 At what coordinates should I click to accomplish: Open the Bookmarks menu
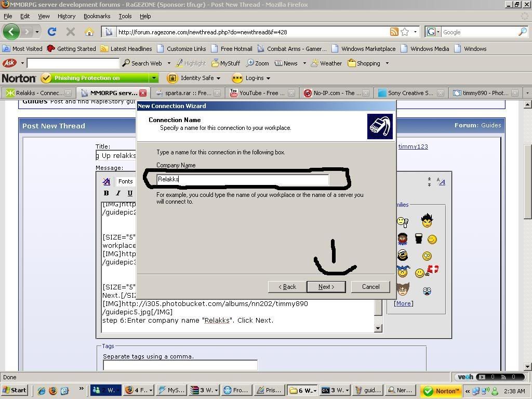97,16
